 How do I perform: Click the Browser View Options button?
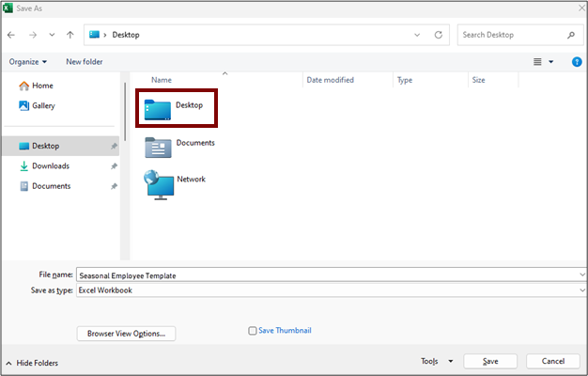pos(126,333)
